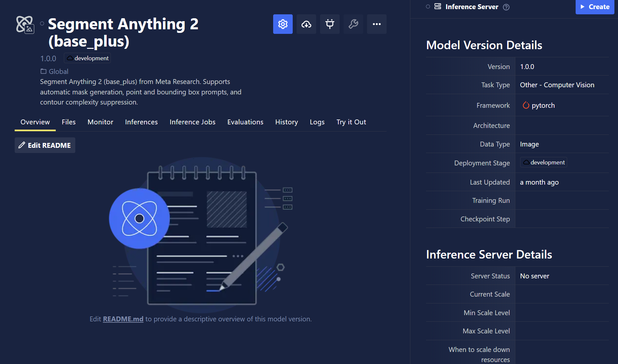The height and width of the screenshot is (364, 618).
Task: Open the settings gear button
Action: pyautogui.click(x=283, y=24)
